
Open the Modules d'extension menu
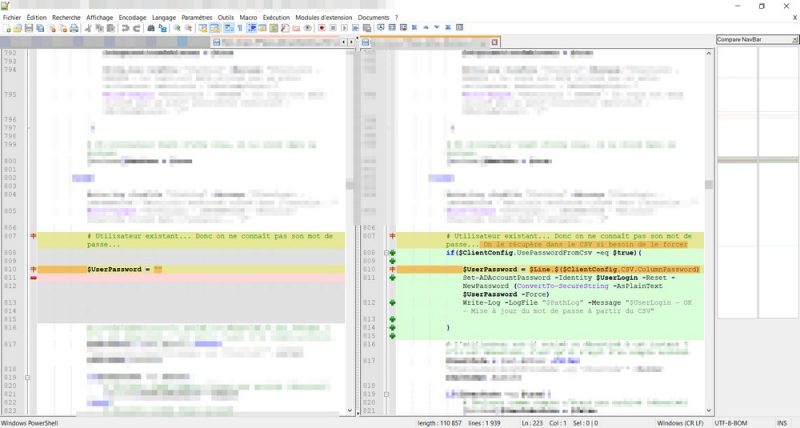click(323, 17)
